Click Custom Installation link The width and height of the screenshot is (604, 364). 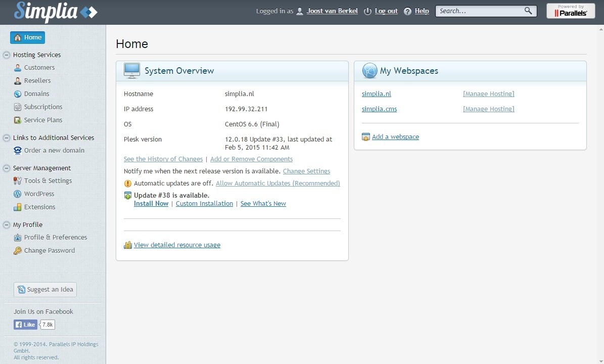click(205, 203)
